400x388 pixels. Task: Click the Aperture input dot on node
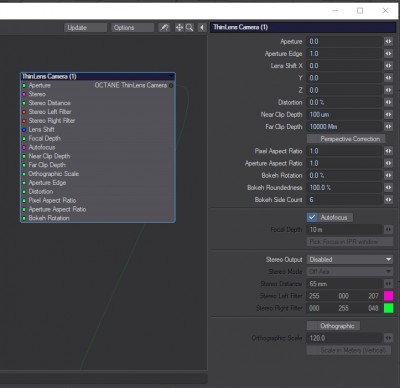click(x=24, y=86)
